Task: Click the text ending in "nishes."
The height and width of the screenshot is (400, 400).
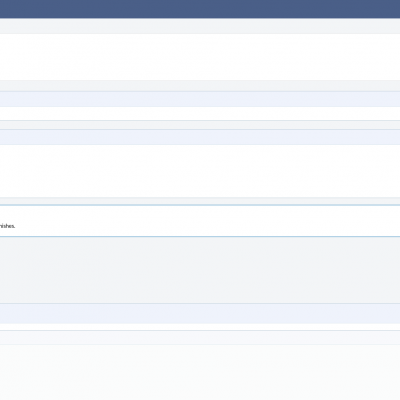Action: (7, 226)
